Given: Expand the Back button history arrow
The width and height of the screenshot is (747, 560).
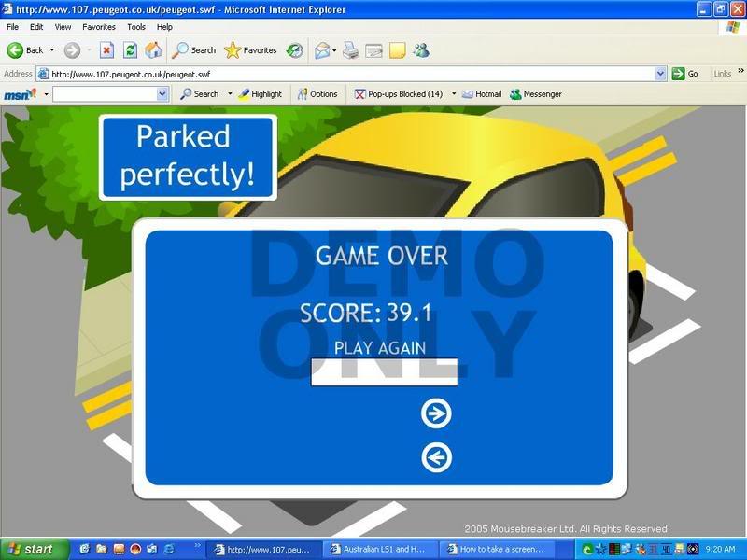Looking at the screenshot, I should point(52,50).
